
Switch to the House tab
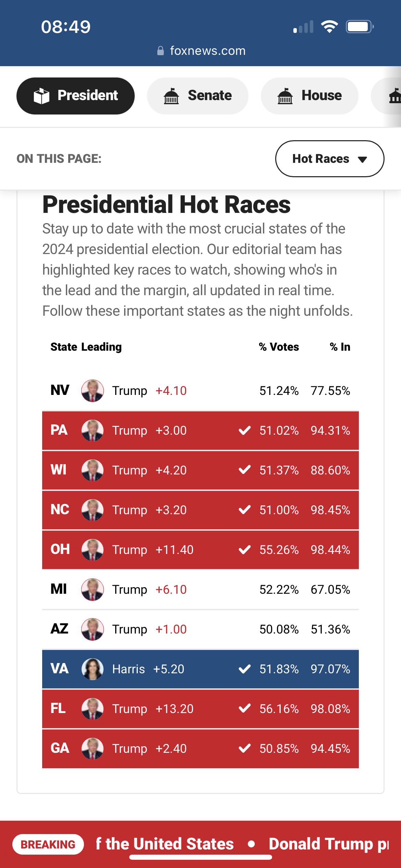coord(310,96)
